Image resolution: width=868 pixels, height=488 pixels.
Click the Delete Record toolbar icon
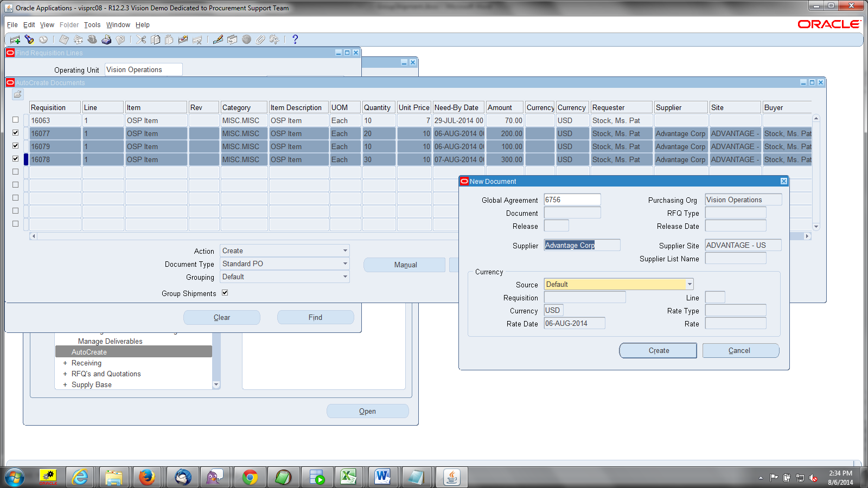coord(197,40)
